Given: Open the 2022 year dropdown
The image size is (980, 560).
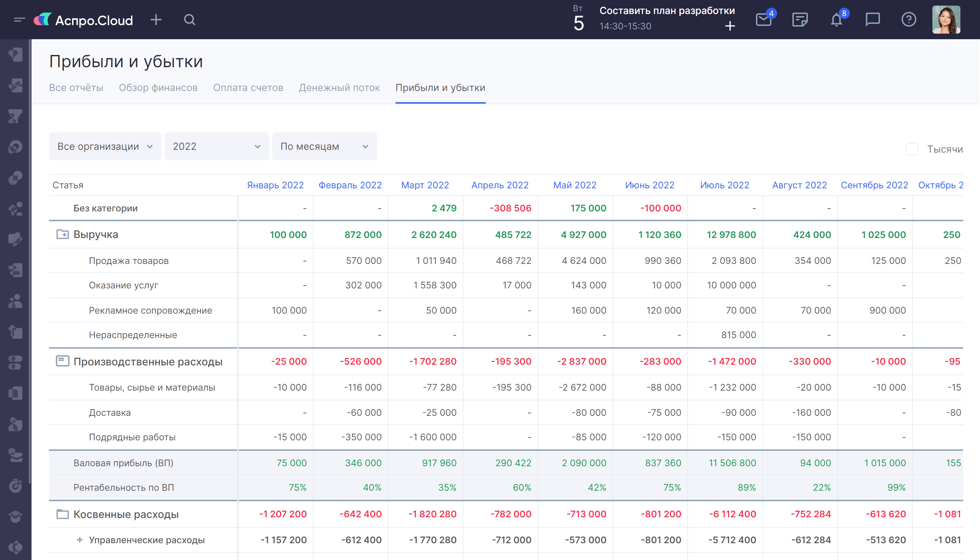Looking at the screenshot, I should (217, 147).
